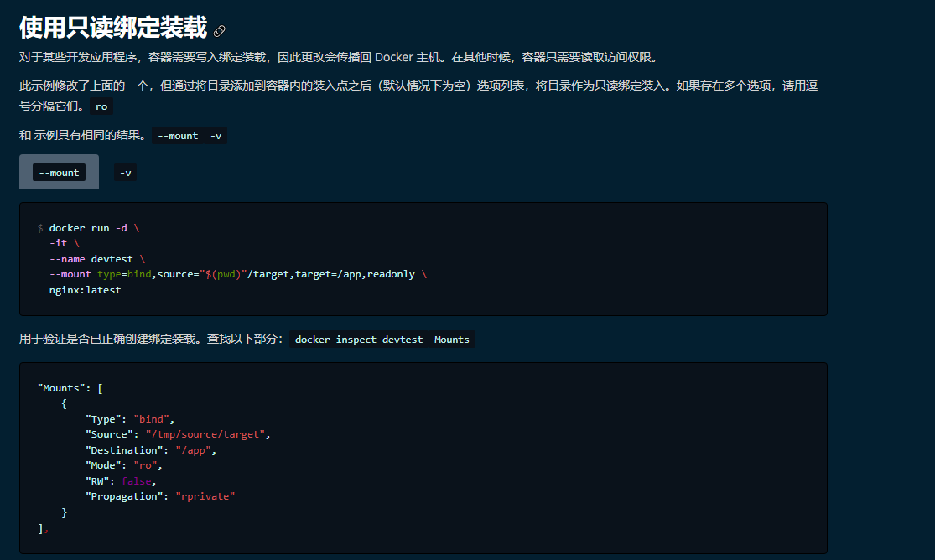Click the Mounts inline code label
The image size is (935, 560).
451,340
